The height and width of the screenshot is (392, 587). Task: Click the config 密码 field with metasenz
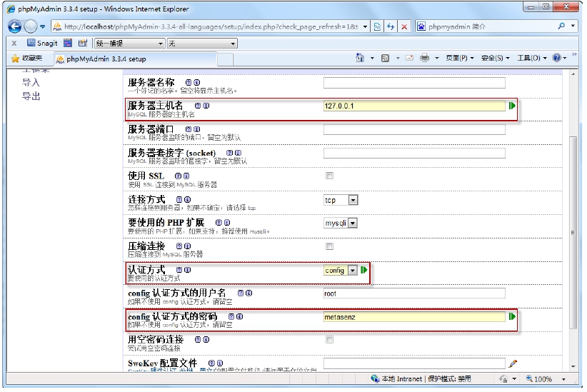414,317
